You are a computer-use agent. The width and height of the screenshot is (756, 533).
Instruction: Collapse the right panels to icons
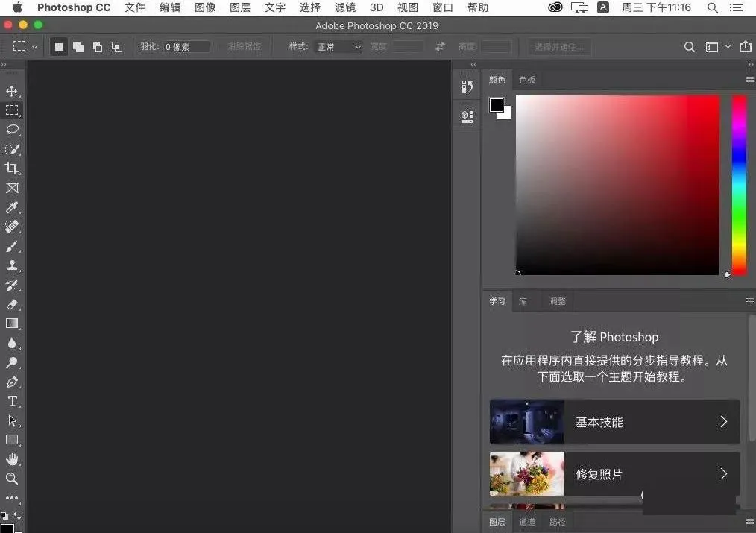pos(751,65)
